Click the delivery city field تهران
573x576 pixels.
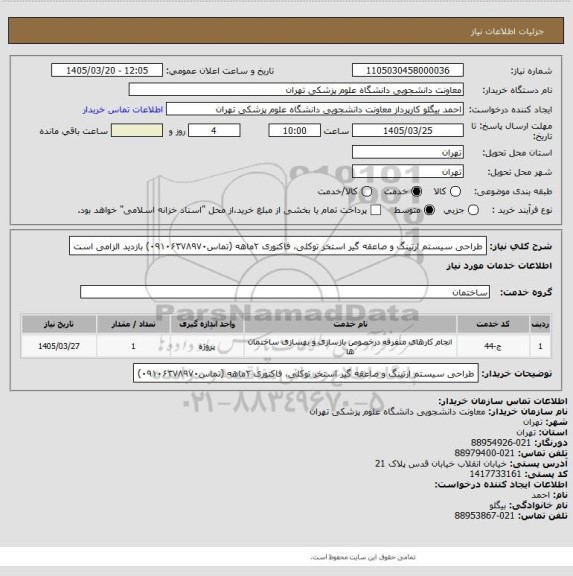point(408,172)
